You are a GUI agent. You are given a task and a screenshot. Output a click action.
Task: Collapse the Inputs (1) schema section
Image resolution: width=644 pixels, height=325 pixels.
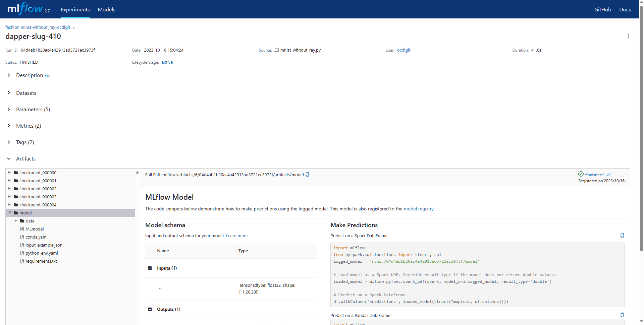[150, 268]
